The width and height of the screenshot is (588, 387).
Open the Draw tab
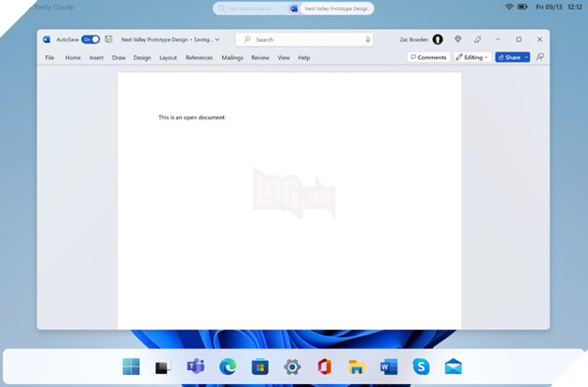(119, 58)
